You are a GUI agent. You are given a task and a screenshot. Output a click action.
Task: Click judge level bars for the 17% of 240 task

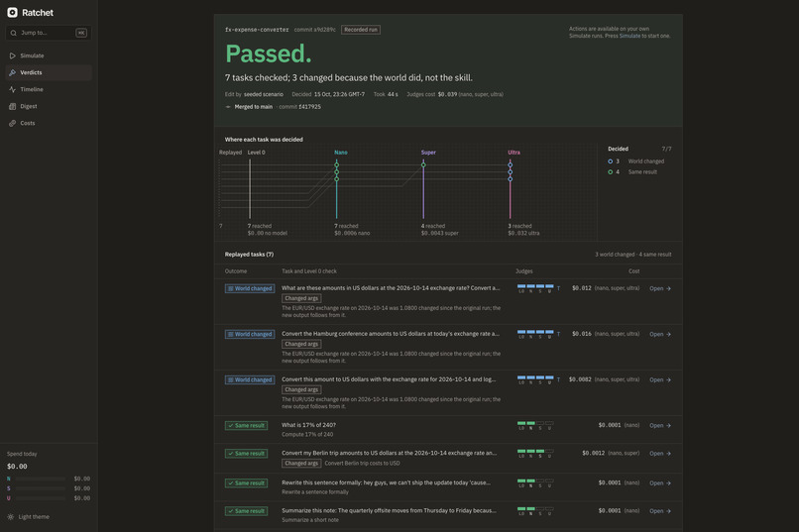(535, 425)
